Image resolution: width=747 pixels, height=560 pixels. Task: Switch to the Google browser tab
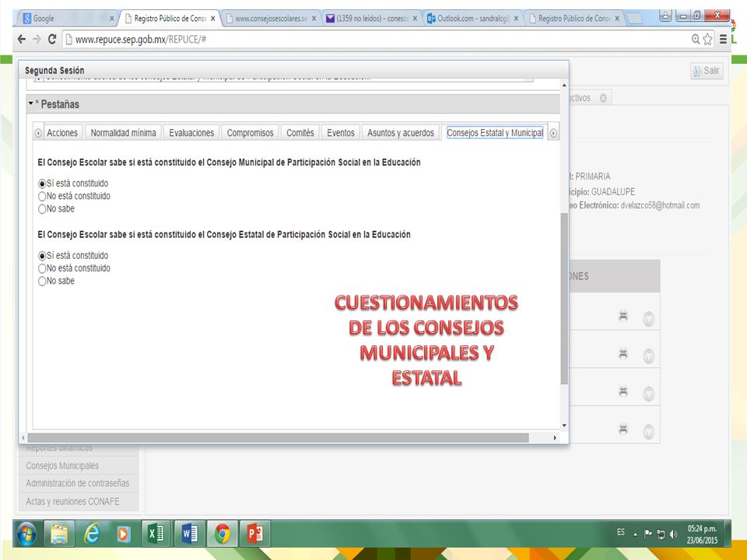coord(67,18)
